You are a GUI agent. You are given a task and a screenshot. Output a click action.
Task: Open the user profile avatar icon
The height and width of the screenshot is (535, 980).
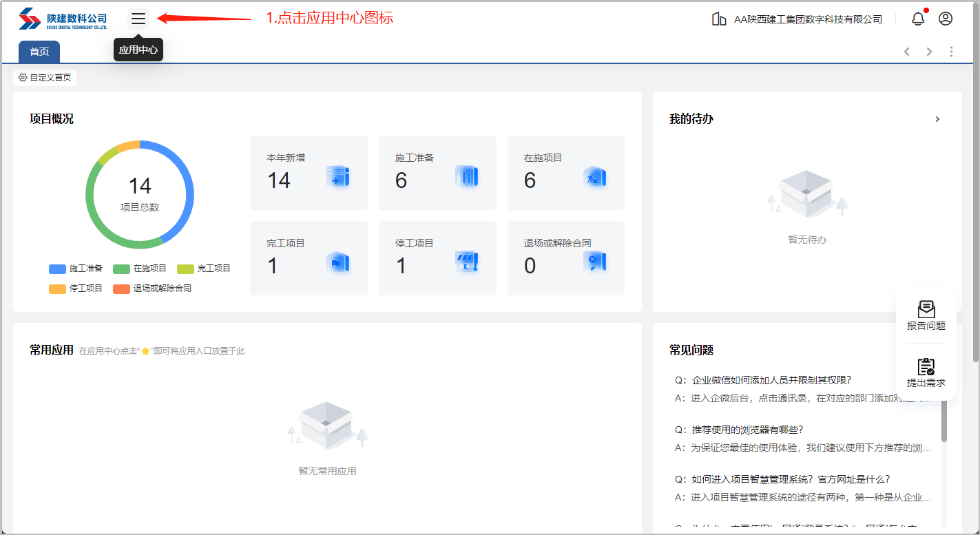(x=946, y=19)
